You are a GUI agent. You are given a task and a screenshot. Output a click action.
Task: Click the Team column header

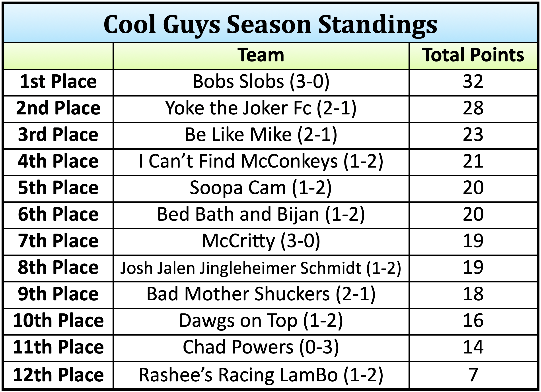pyautogui.click(x=261, y=55)
